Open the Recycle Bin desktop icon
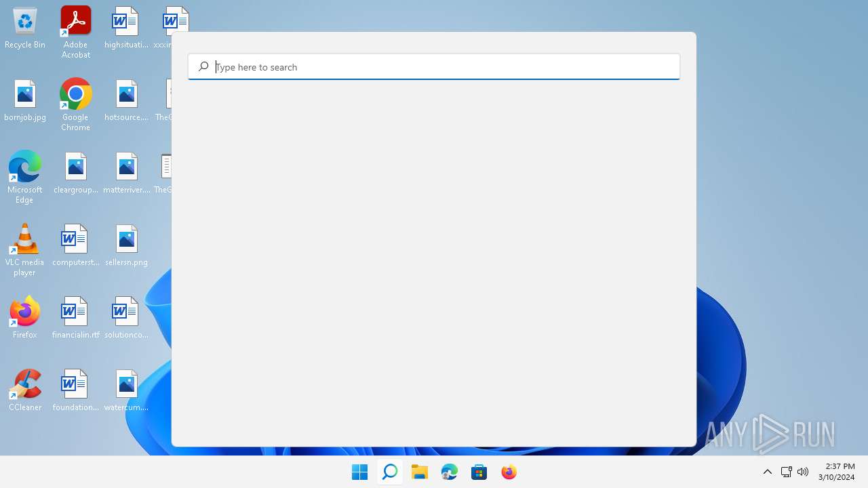This screenshot has height=488, width=868. 25,28
